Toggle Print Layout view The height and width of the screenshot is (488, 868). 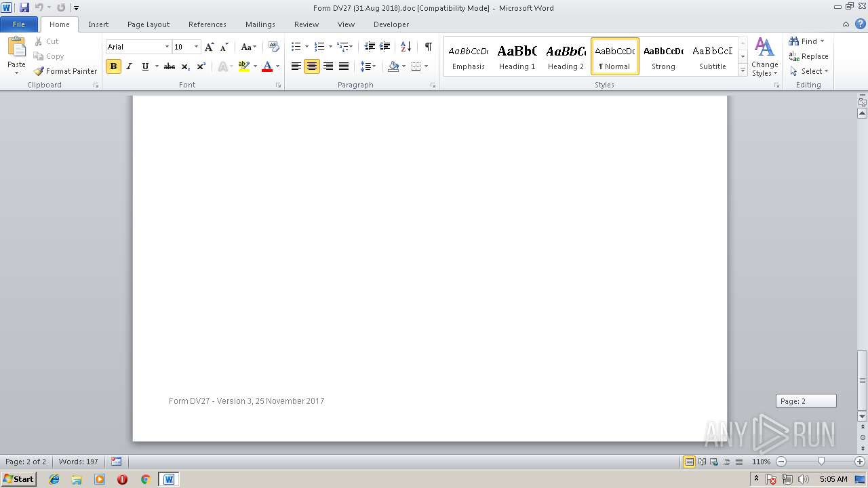pos(689,462)
